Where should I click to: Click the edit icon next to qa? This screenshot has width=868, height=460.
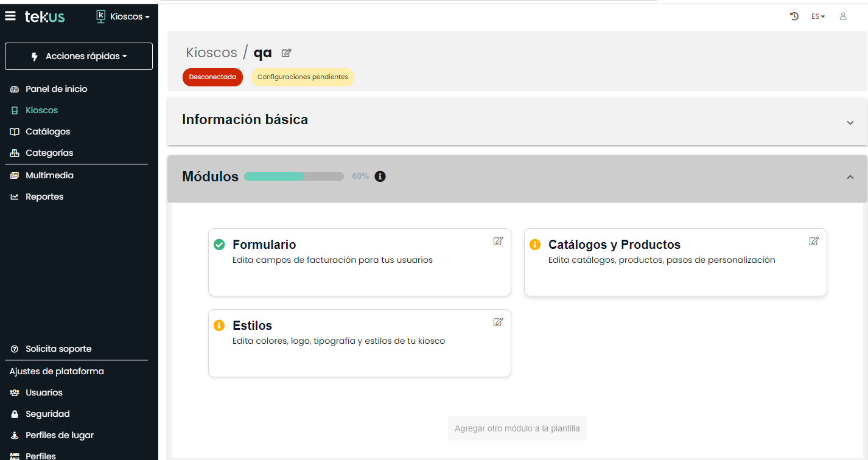pos(286,53)
